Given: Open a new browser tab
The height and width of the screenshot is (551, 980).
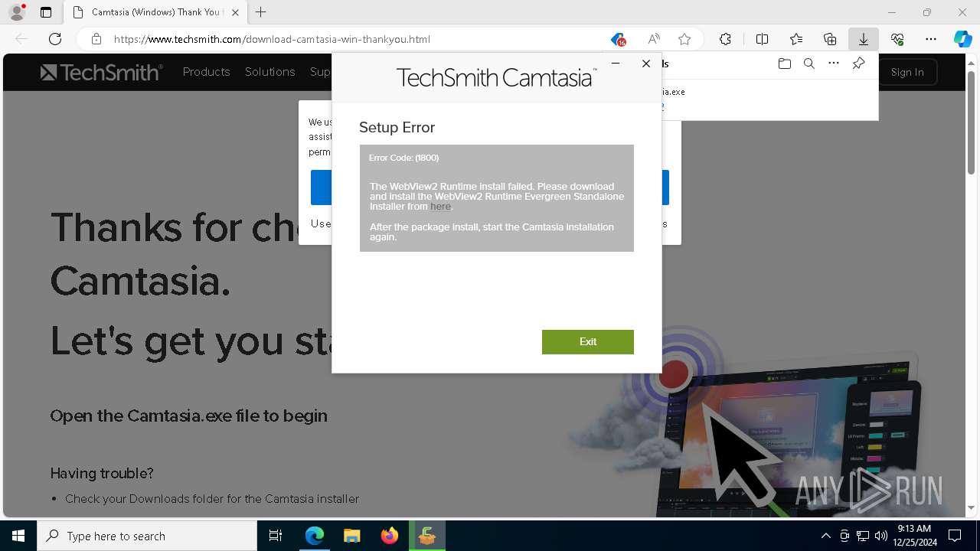Looking at the screenshot, I should coord(261,12).
